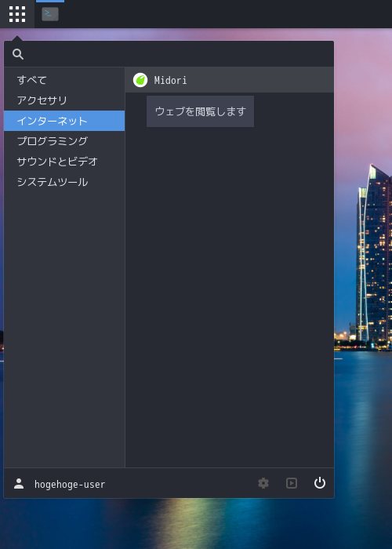Select the インターネット category

point(64,121)
